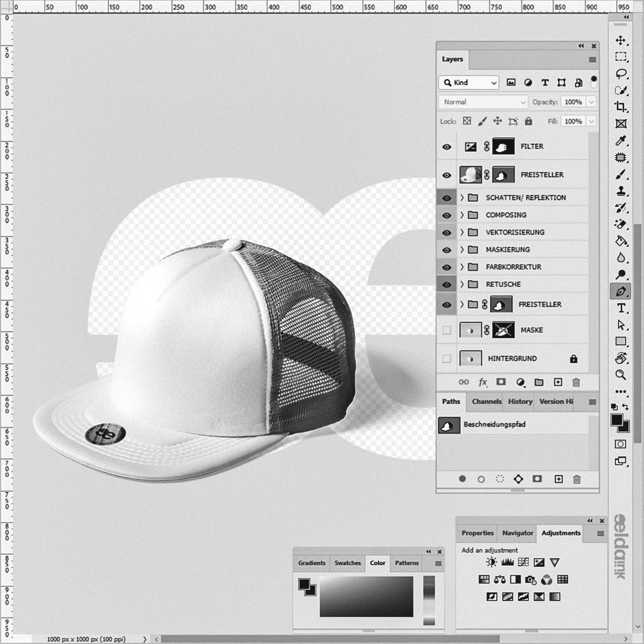Image resolution: width=644 pixels, height=644 pixels.
Task: Open the New Layer button in Layers panel
Action: 558,383
